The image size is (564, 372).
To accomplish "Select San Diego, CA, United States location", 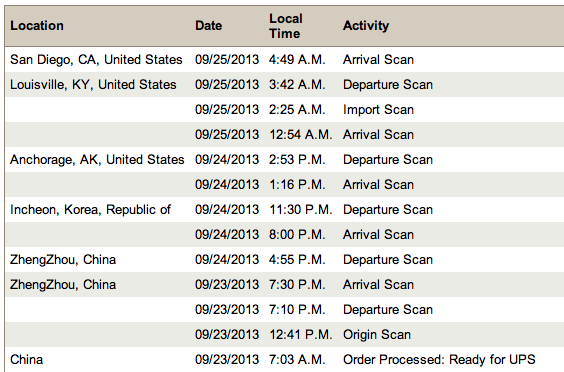I will point(96,60).
